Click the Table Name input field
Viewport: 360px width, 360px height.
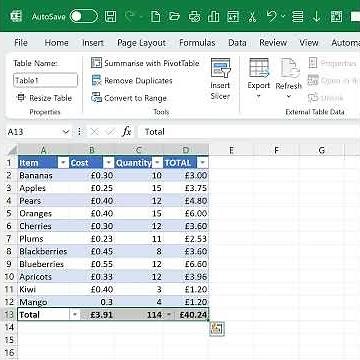click(x=45, y=80)
